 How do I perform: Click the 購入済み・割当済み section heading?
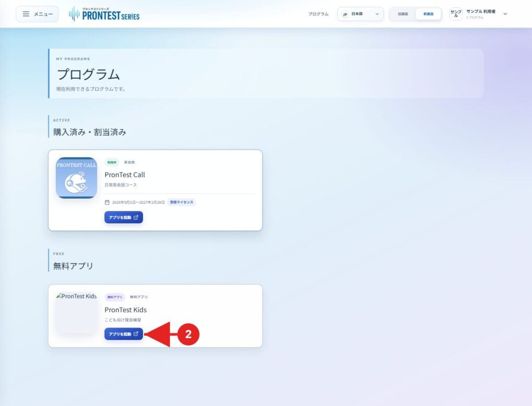(90, 132)
